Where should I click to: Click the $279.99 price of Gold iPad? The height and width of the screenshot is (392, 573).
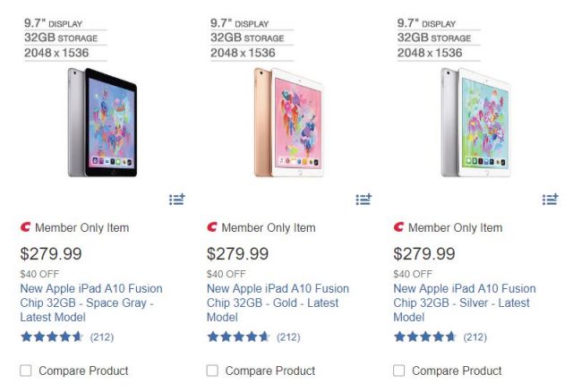pyautogui.click(x=237, y=254)
